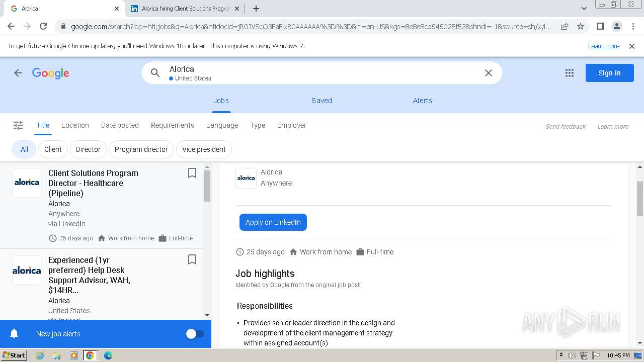Select the Vice president chip
Viewport: 644px width, 362px height.
(204, 149)
